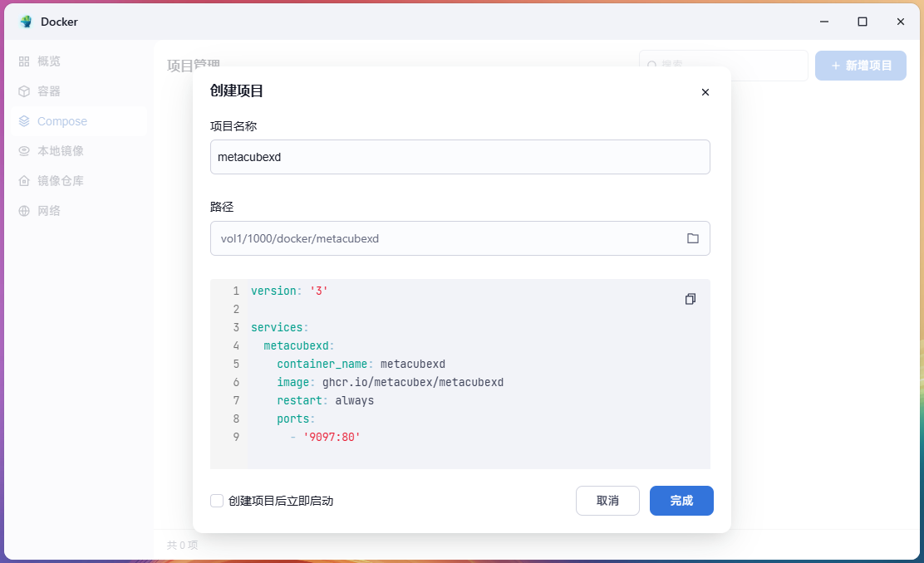
Task: Open the 网络 sidebar menu item
Action: [49, 211]
